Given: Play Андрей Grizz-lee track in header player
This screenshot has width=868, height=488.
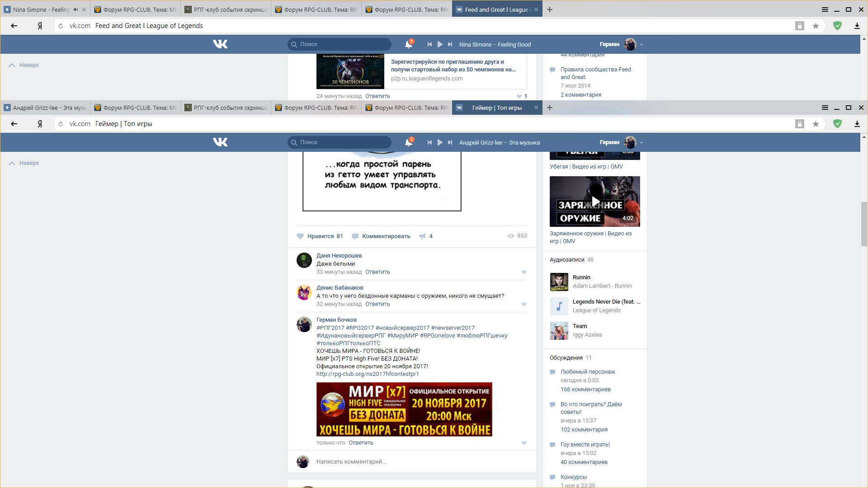Looking at the screenshot, I should (440, 142).
